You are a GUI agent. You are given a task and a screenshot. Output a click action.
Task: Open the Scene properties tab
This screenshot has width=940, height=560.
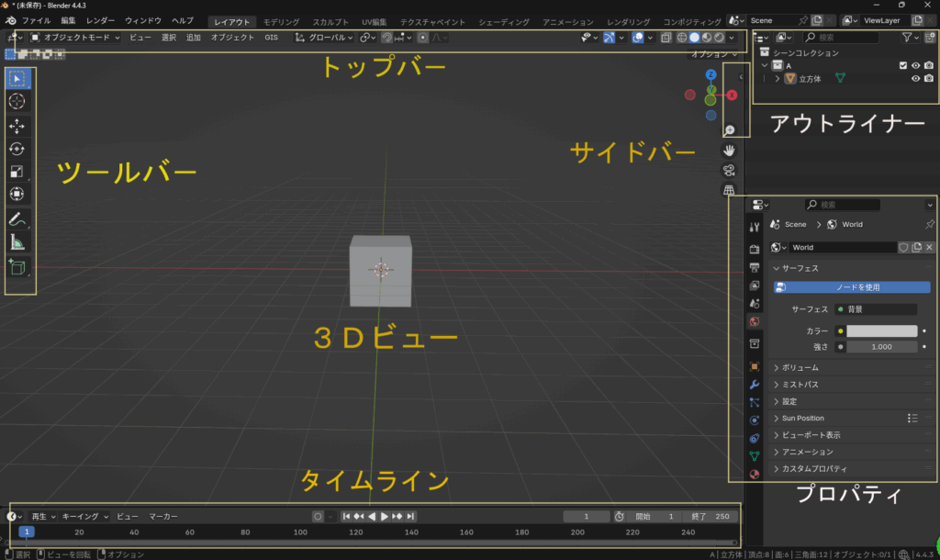click(755, 303)
